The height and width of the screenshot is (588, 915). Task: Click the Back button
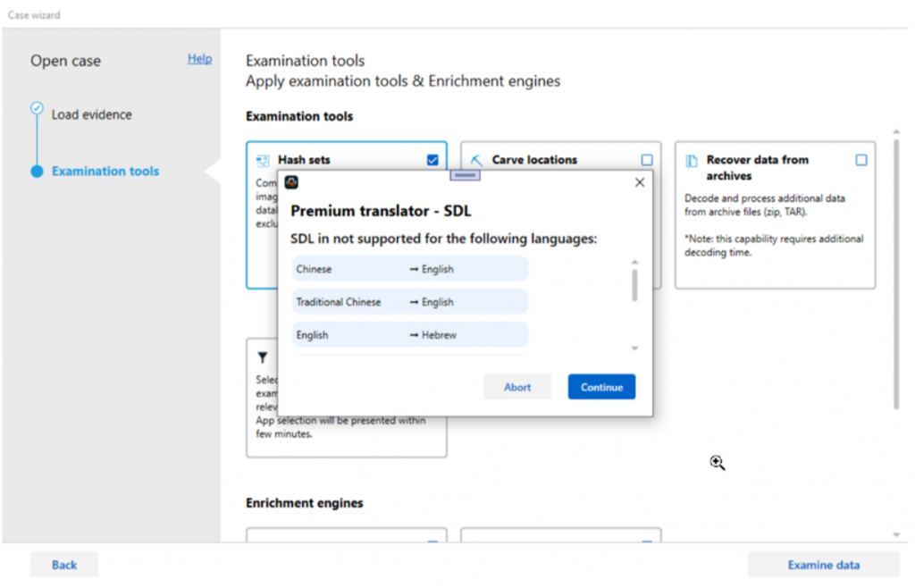(x=64, y=565)
